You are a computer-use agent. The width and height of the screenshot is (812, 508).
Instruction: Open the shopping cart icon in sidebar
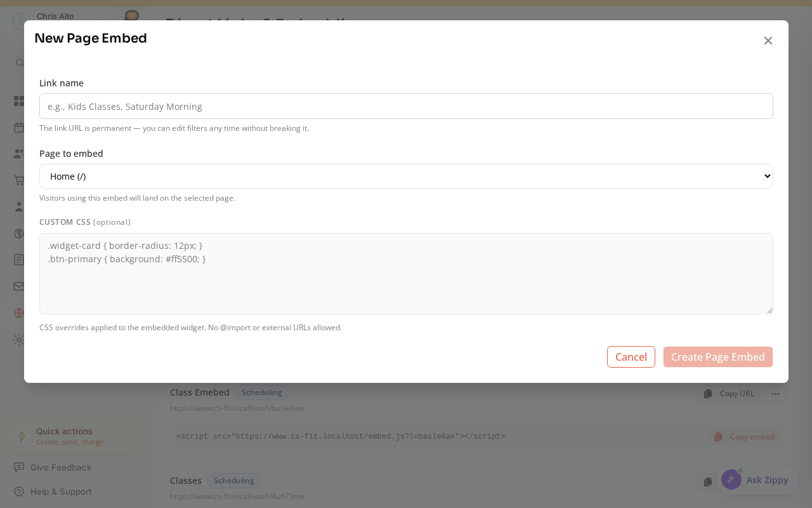(19, 180)
